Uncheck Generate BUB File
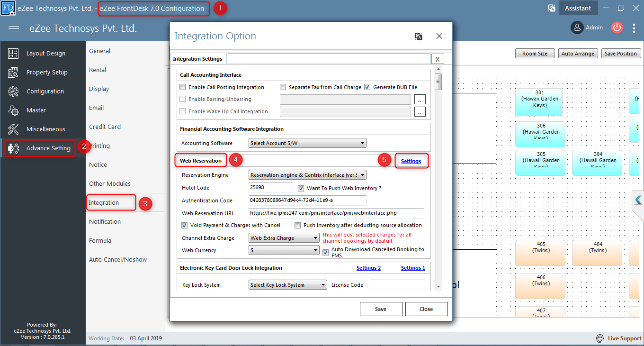This screenshot has height=346, width=644. coord(367,87)
